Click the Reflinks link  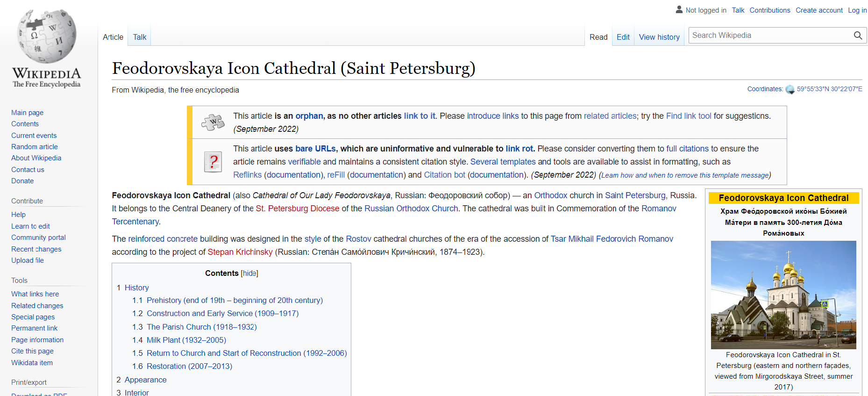click(248, 175)
